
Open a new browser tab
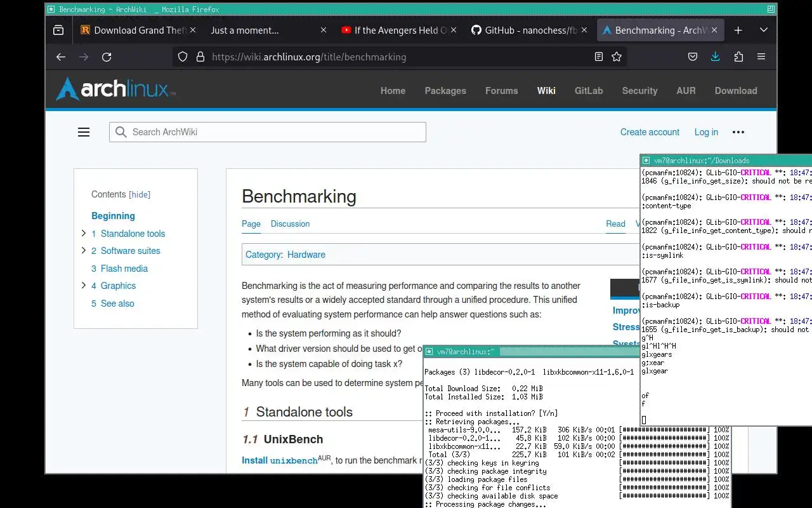point(738,30)
